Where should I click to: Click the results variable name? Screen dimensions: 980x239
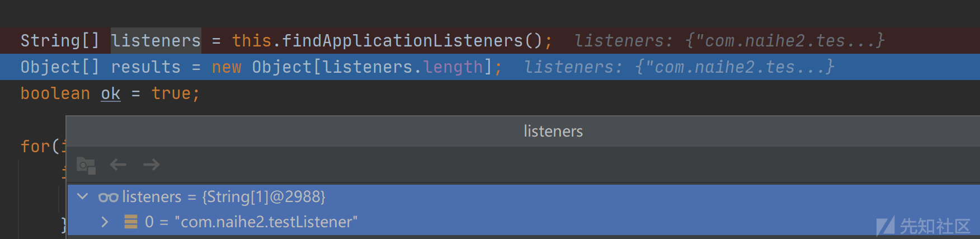pos(145,67)
